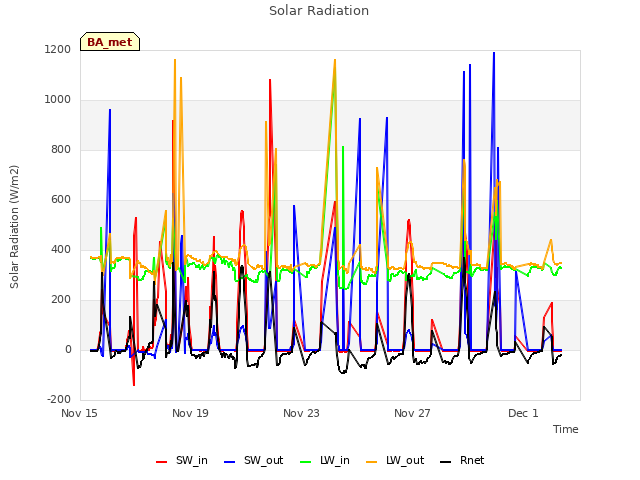The height and width of the screenshot is (480, 640).
Task: Click the SW_out legend label
Action: [264, 460]
